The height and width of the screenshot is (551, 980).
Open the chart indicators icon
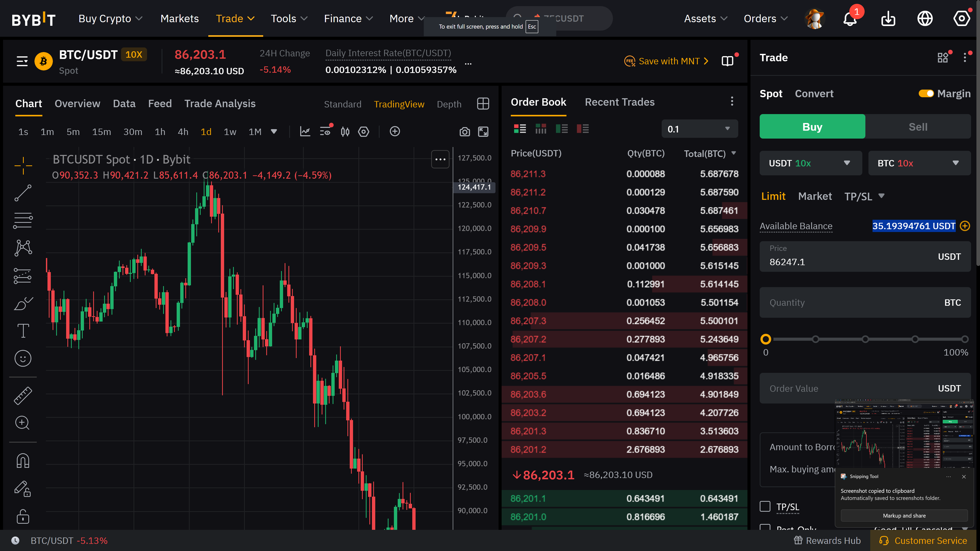point(305,132)
